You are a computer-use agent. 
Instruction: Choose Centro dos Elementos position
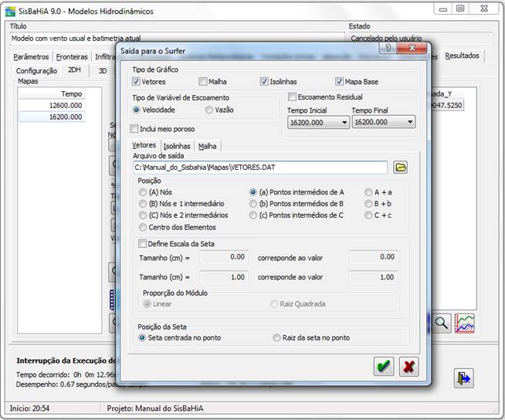(142, 227)
